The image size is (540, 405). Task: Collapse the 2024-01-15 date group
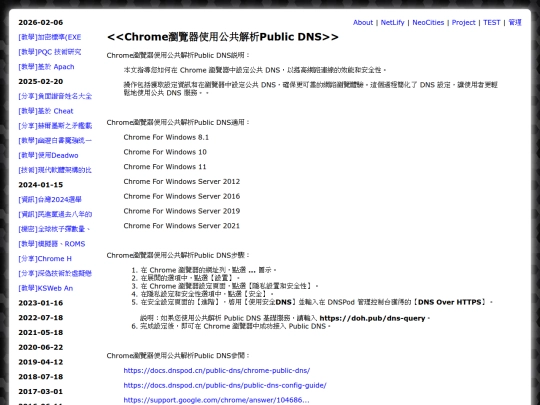point(41,185)
